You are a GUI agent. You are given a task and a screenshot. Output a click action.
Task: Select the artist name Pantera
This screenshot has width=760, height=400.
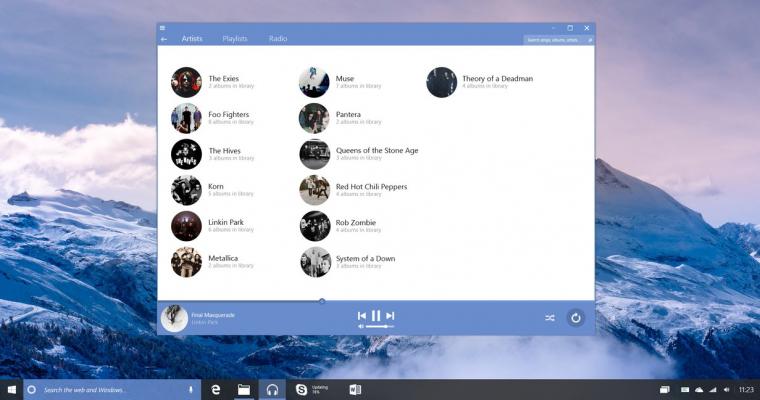(348, 114)
